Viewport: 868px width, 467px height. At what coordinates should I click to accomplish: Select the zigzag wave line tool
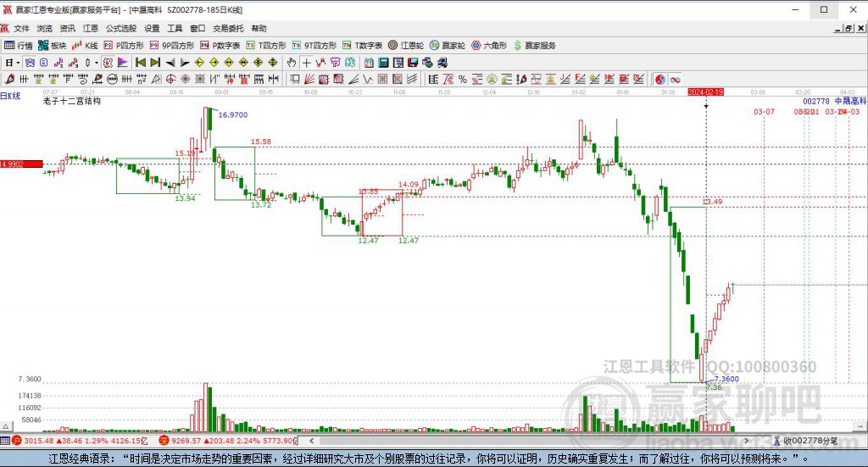tap(368, 80)
